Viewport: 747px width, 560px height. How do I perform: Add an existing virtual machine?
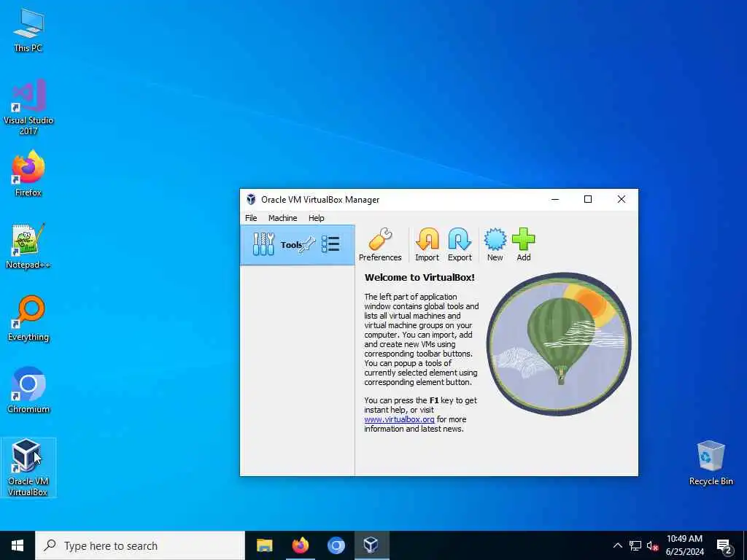coord(524,244)
